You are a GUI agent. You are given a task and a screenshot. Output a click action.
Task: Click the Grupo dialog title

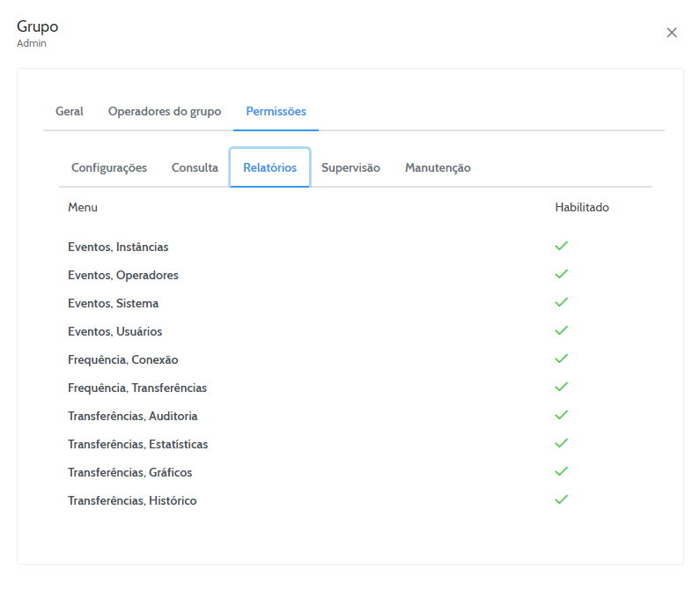click(38, 26)
